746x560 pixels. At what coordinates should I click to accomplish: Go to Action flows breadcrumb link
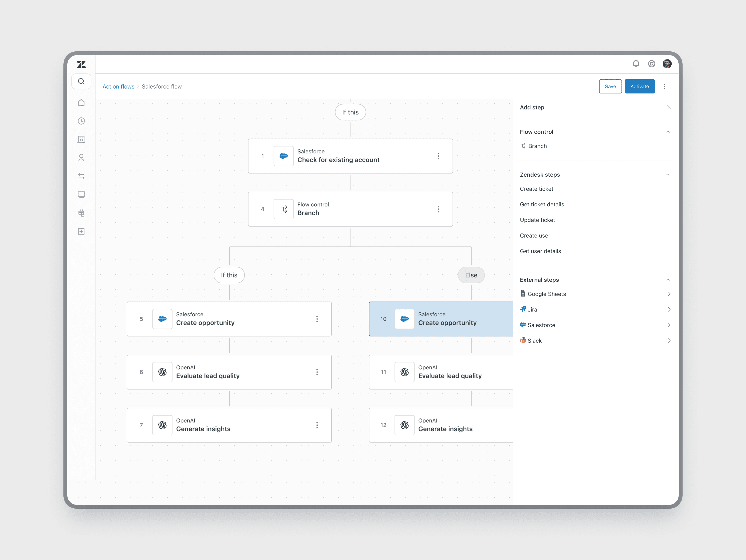click(118, 86)
